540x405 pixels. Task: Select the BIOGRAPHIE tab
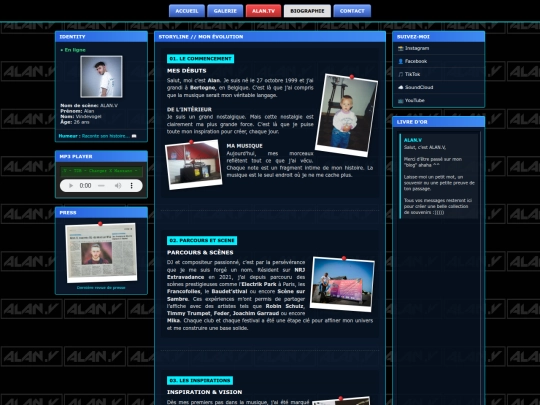[x=307, y=11]
